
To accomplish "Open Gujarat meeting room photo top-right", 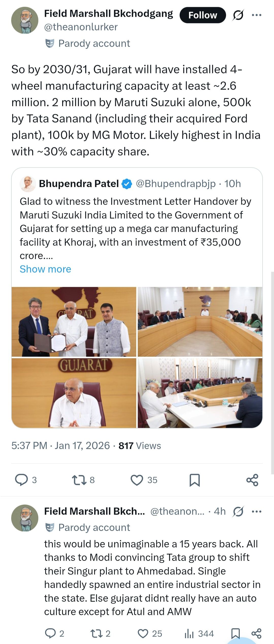I will (200, 322).
